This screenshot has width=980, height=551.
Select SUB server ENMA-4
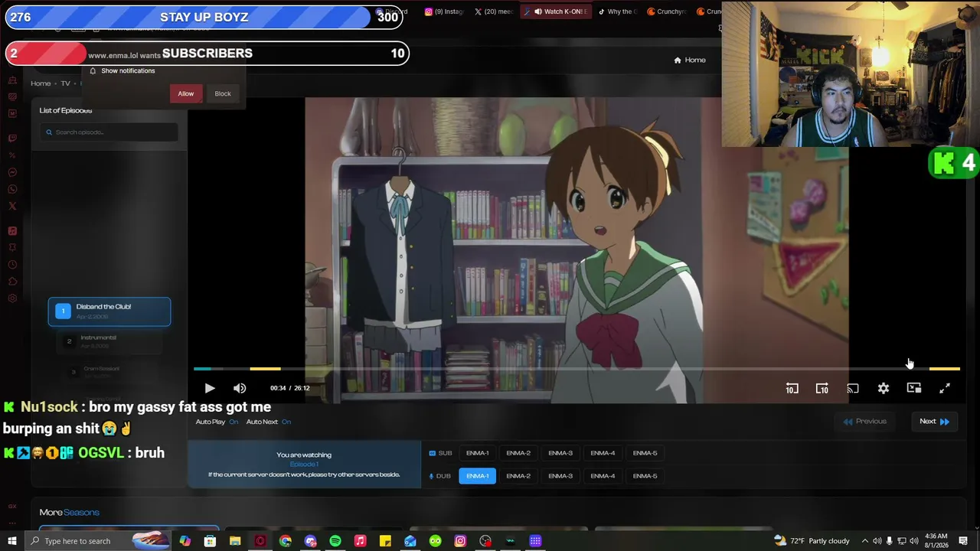click(603, 453)
